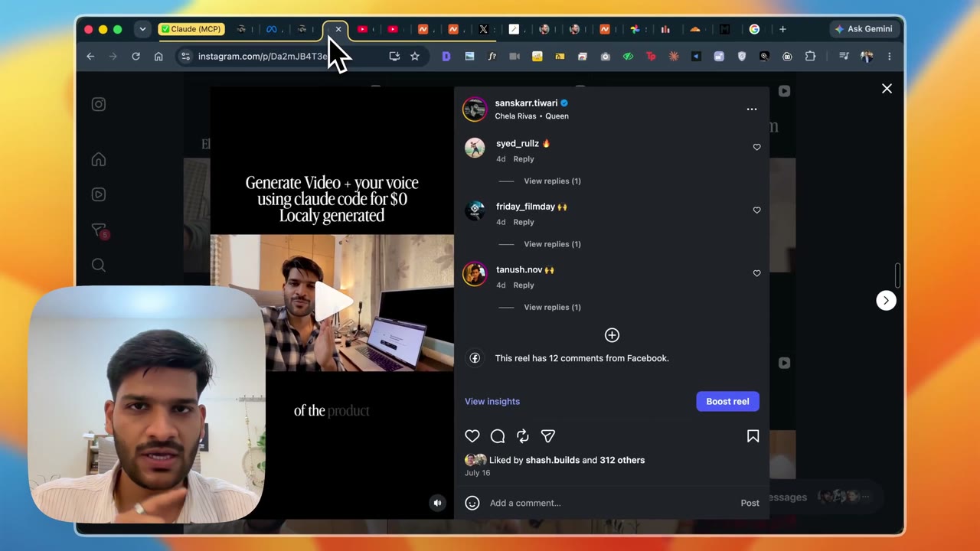The width and height of the screenshot is (980, 551).
Task: Expand replies under syed_rullz's comment
Action: (x=552, y=181)
